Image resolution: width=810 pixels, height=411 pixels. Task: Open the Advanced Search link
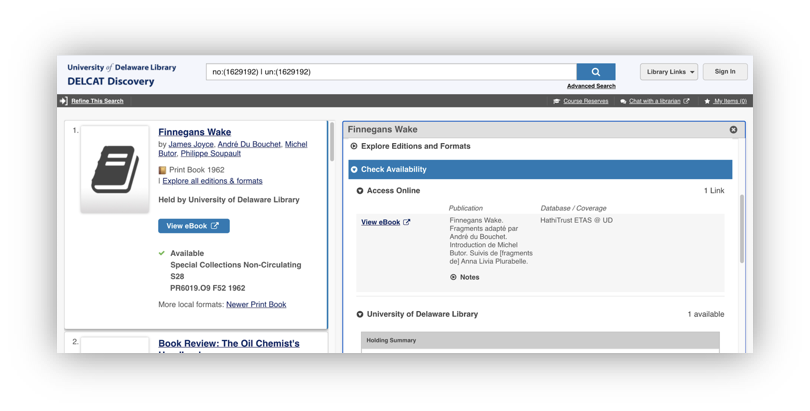click(591, 86)
